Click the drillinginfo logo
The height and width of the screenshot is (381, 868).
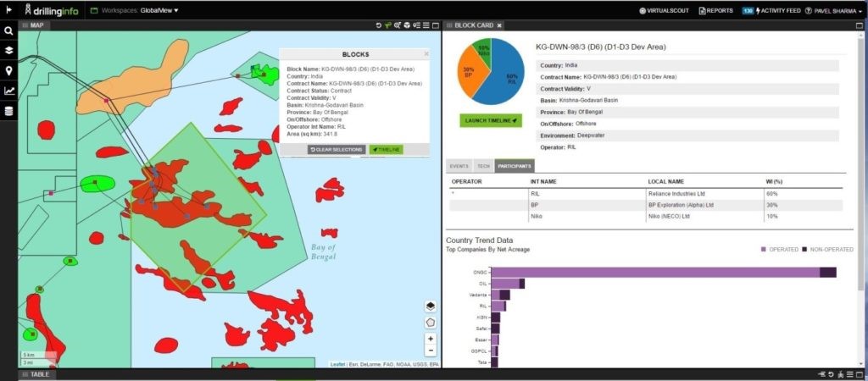click(x=52, y=10)
